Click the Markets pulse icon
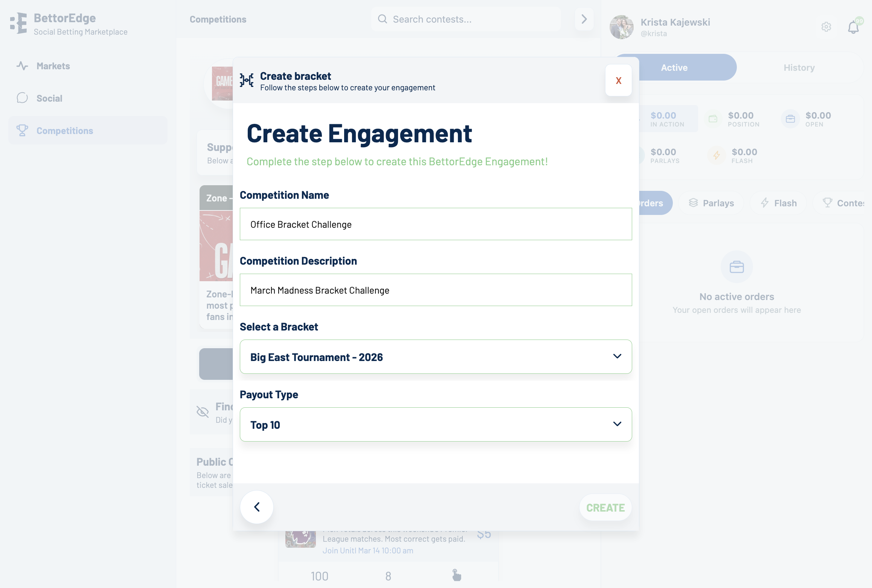Image resolution: width=872 pixels, height=588 pixels. (x=22, y=66)
